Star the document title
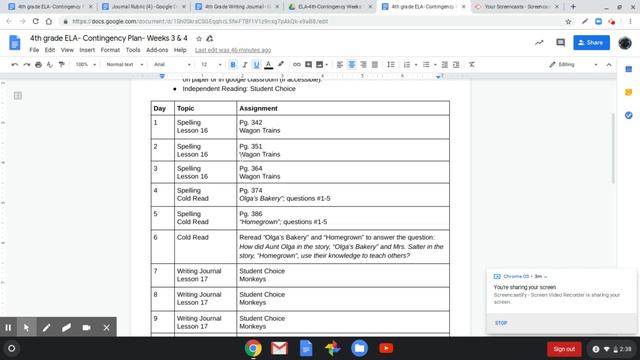Image resolution: width=640 pixels, height=360 pixels. (199, 39)
